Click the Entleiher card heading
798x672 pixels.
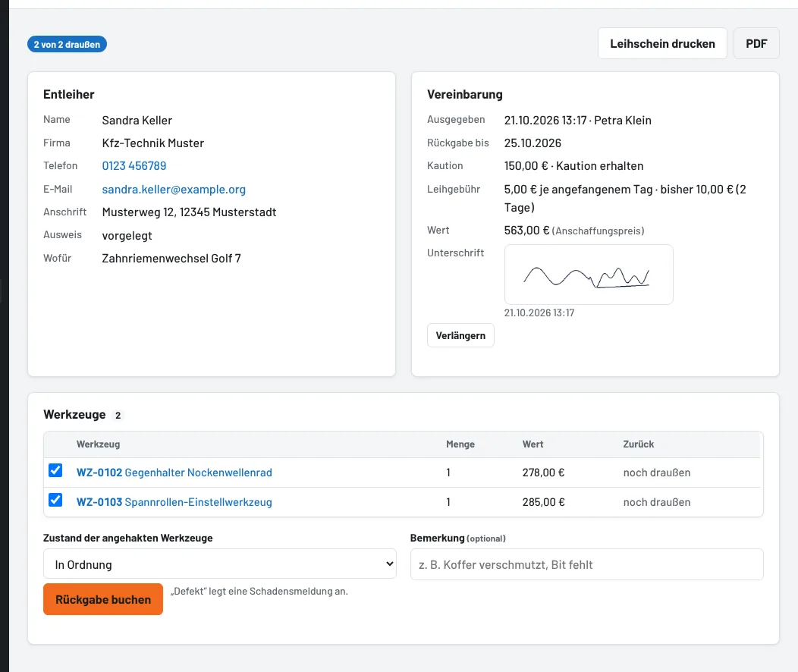(69, 95)
